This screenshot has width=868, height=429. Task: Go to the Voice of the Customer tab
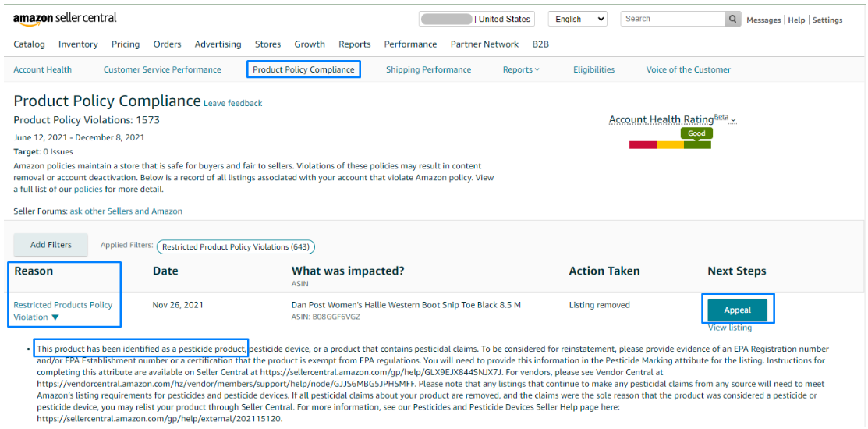pos(688,69)
